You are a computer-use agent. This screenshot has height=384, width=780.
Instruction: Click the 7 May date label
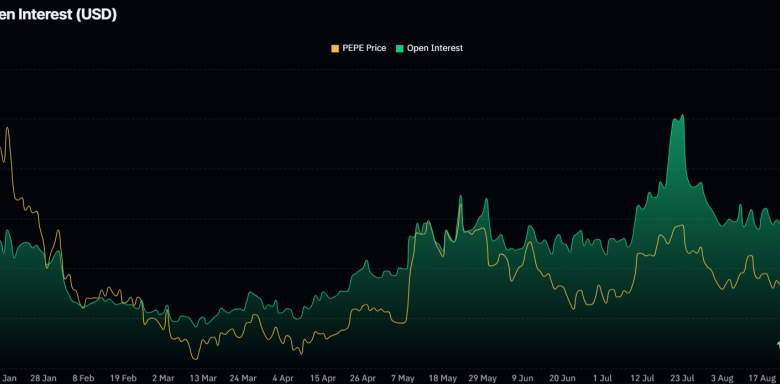click(403, 379)
